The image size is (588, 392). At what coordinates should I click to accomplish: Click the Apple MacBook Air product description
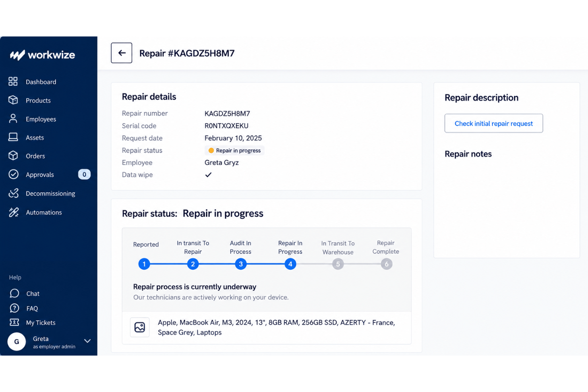pyautogui.click(x=277, y=327)
